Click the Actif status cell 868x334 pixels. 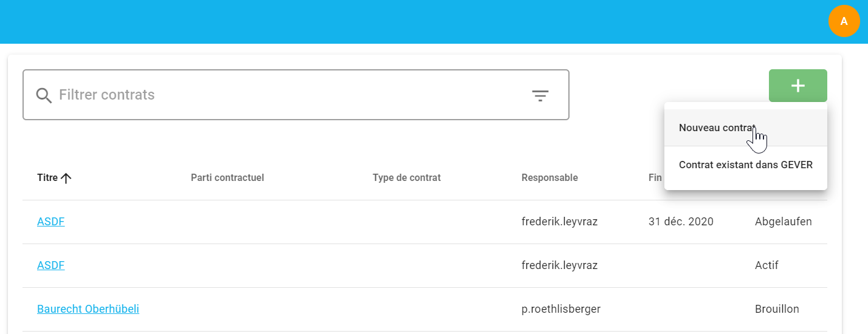[x=766, y=265]
